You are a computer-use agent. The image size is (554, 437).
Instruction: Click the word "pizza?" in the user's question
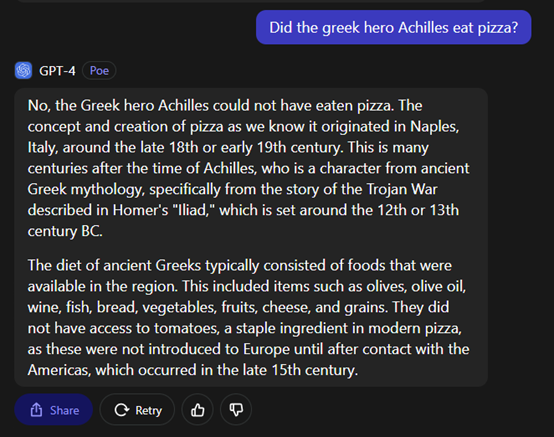[x=498, y=28]
